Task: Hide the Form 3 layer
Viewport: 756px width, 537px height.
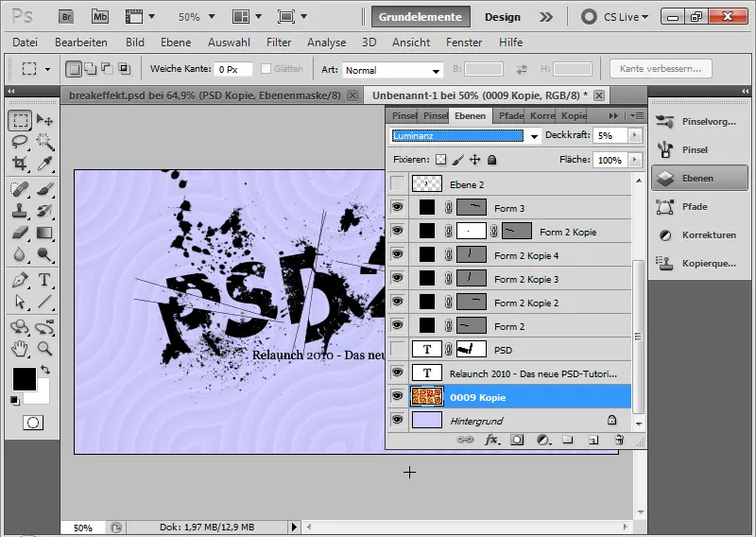Action: [397, 207]
